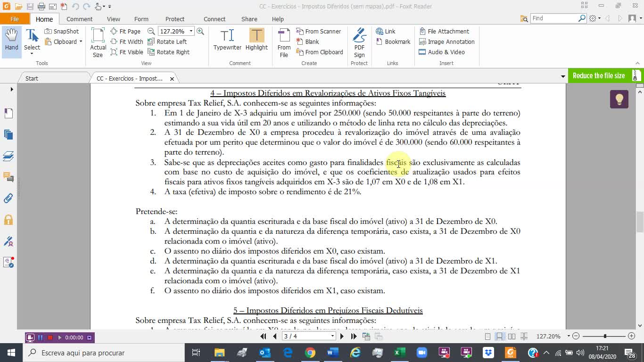Open the File menu

tap(15, 19)
